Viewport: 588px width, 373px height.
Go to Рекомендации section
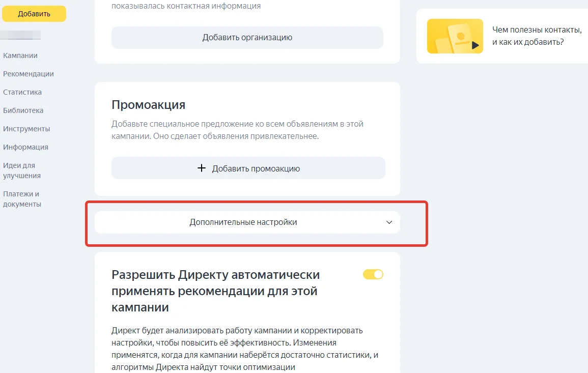click(x=29, y=74)
